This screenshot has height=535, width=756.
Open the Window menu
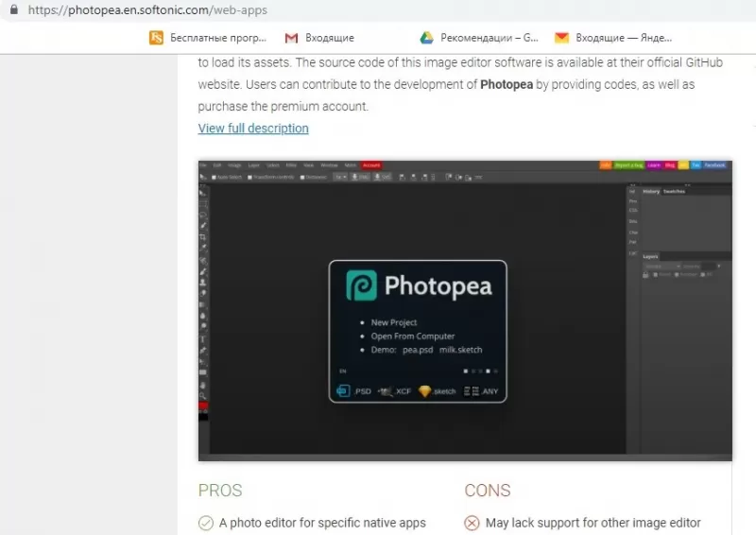(x=329, y=165)
